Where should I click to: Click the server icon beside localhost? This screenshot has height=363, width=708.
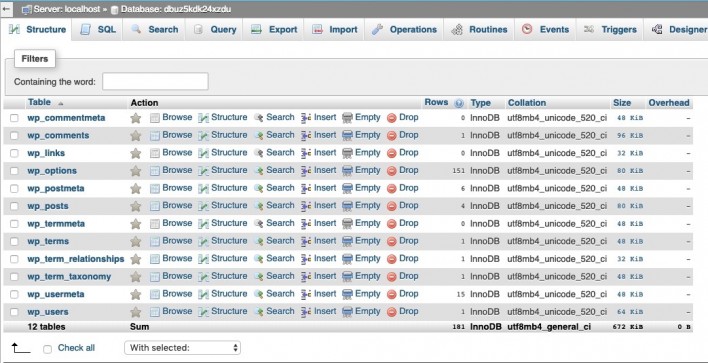pyautogui.click(x=27, y=9)
